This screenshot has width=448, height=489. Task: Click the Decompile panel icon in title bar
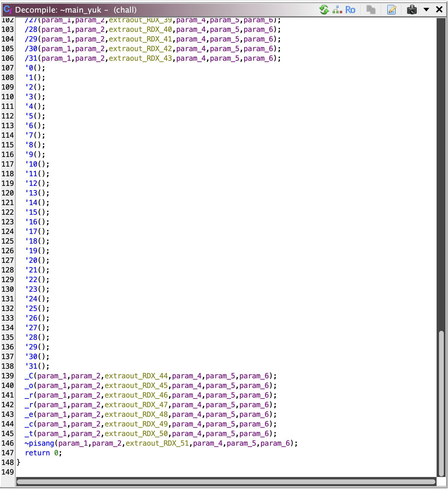pyautogui.click(x=8, y=10)
